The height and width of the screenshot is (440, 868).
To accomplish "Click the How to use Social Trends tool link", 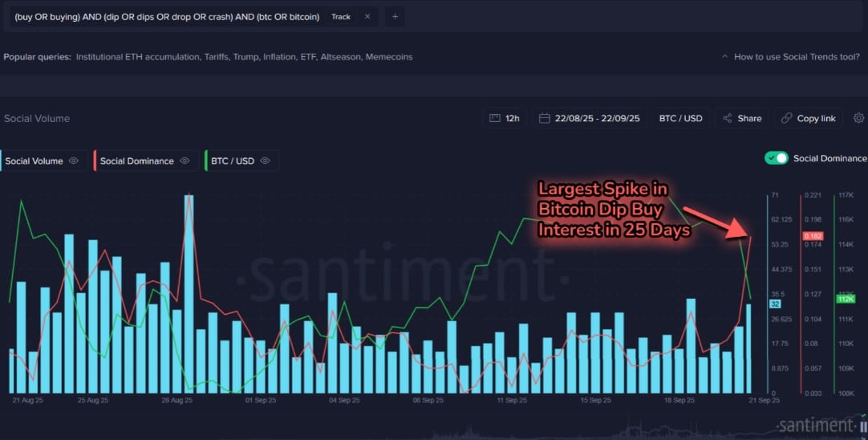I will [797, 56].
